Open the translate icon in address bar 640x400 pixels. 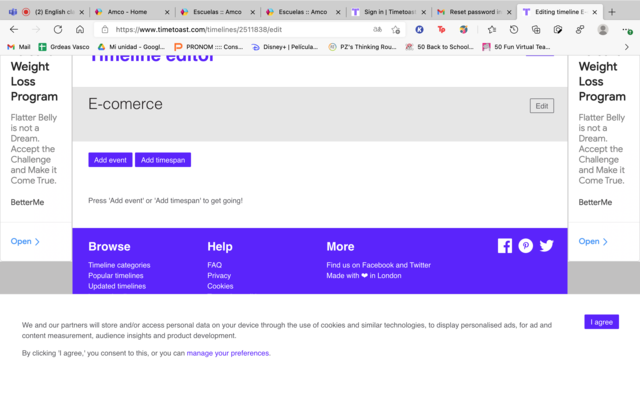pyautogui.click(x=378, y=29)
